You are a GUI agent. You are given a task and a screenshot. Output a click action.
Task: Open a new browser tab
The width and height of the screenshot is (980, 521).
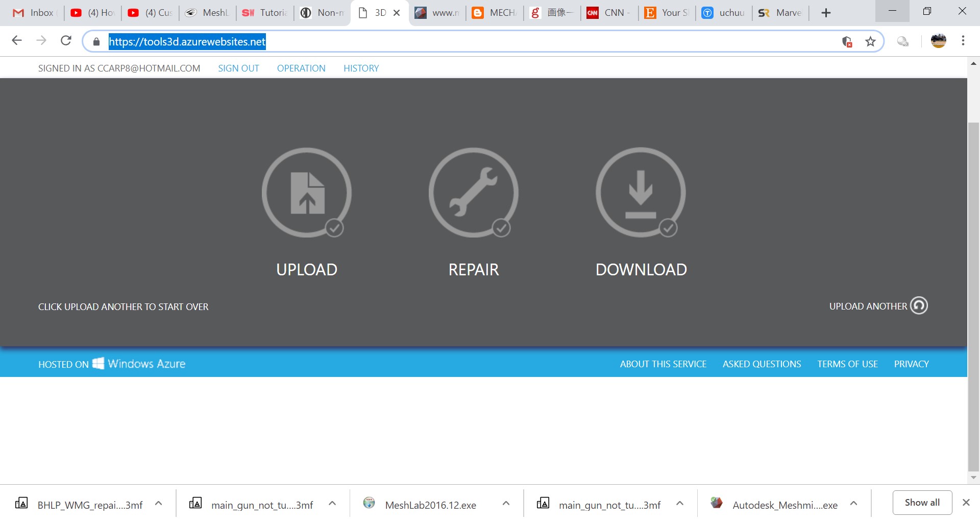pyautogui.click(x=826, y=12)
